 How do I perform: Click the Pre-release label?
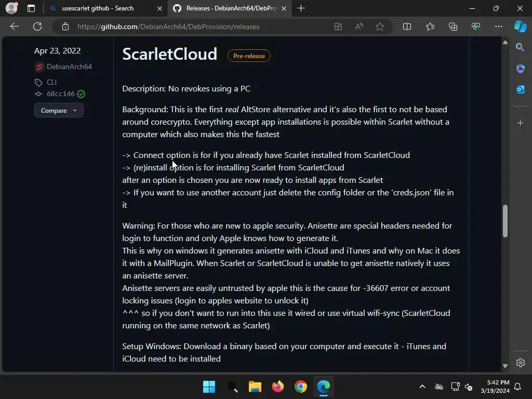tap(249, 56)
